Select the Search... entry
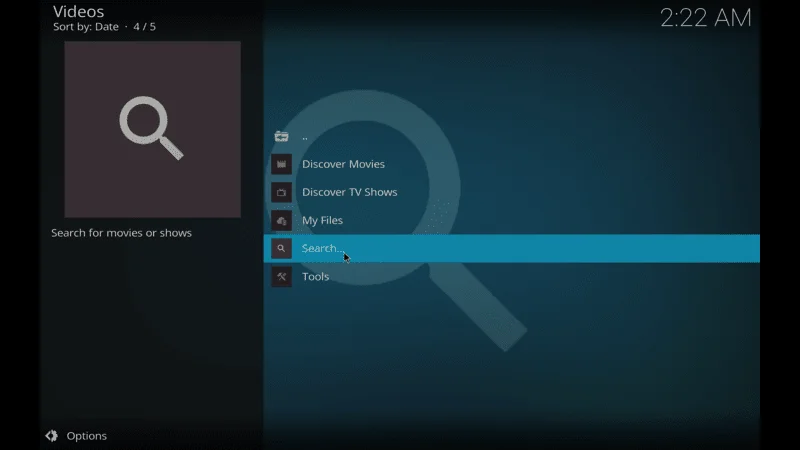Viewport: 800px width, 450px height. point(511,248)
